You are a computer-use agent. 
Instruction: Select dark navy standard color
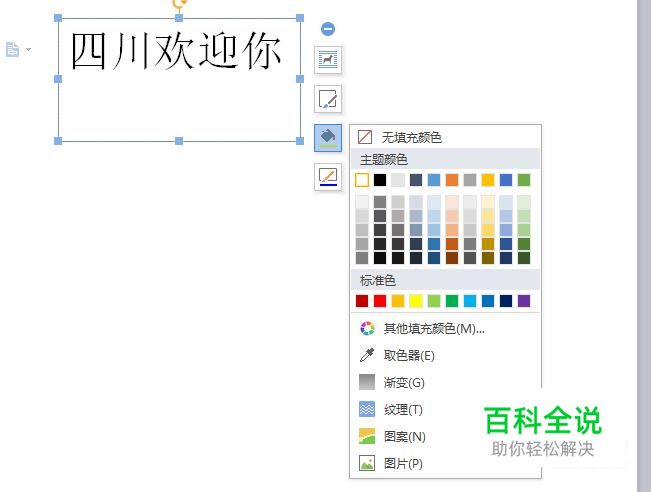point(506,301)
